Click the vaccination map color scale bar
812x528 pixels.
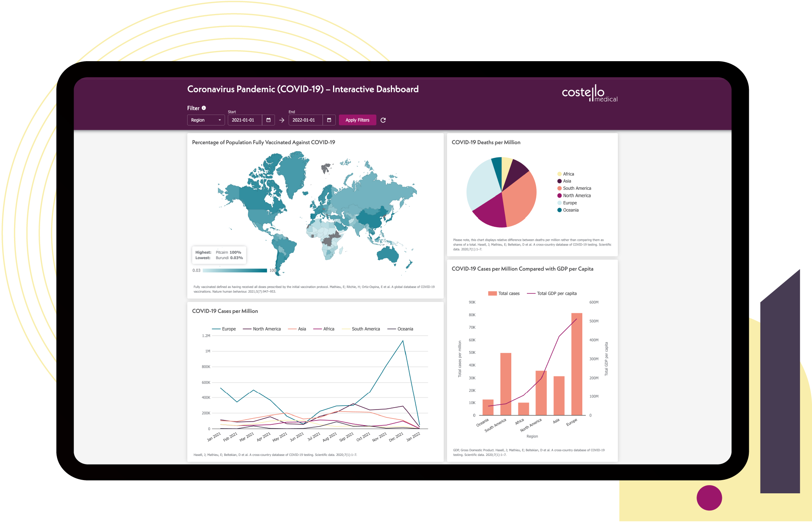point(235,270)
